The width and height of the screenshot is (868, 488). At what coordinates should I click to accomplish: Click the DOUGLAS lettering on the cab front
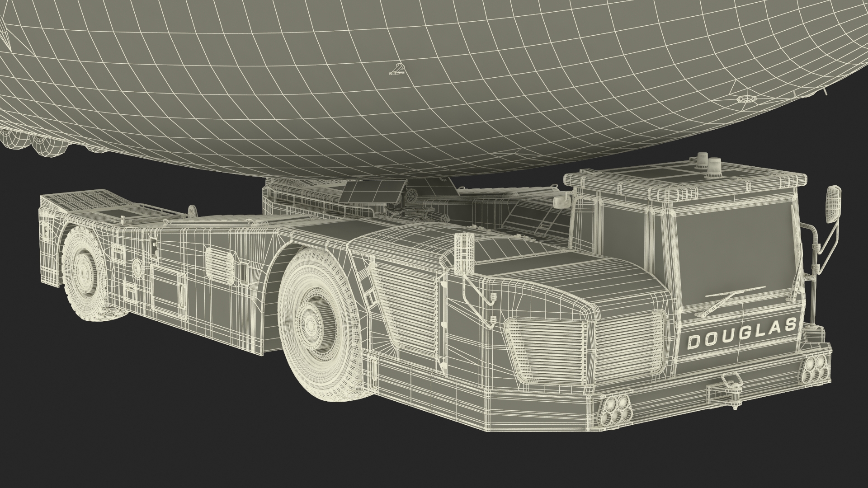pos(741,333)
